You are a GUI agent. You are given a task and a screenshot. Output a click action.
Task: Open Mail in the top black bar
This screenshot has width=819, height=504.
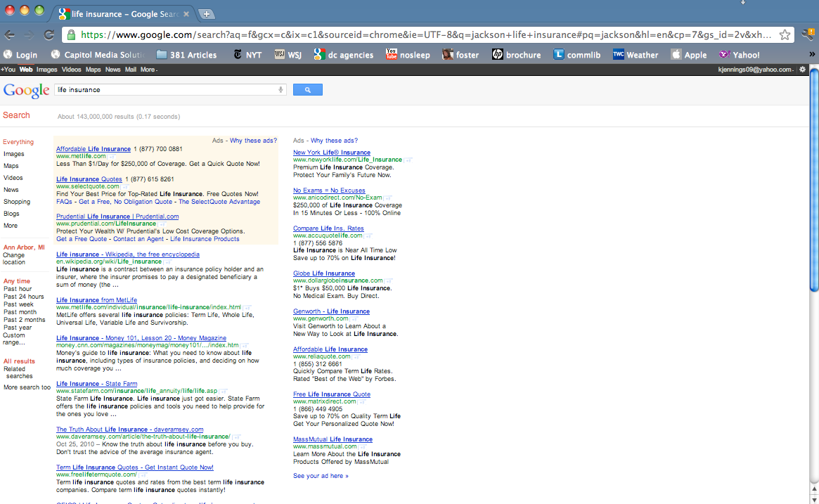coord(131,70)
